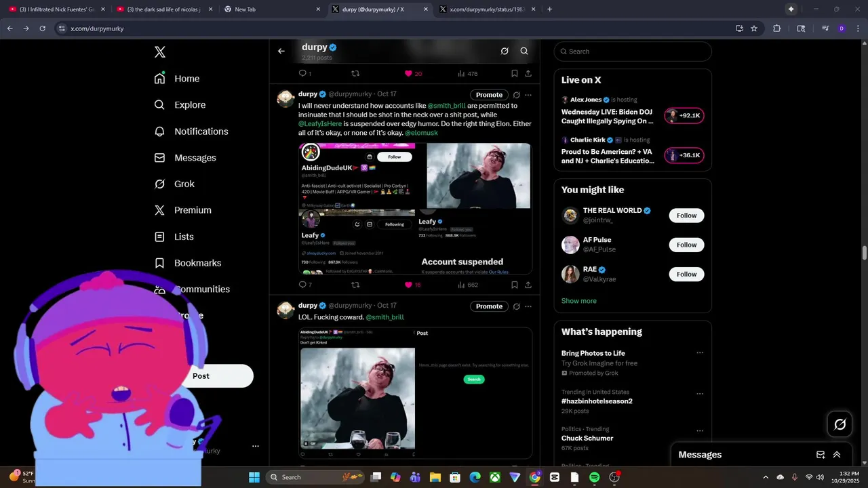
Task: Open Lists in the sidebar
Action: [174, 237]
